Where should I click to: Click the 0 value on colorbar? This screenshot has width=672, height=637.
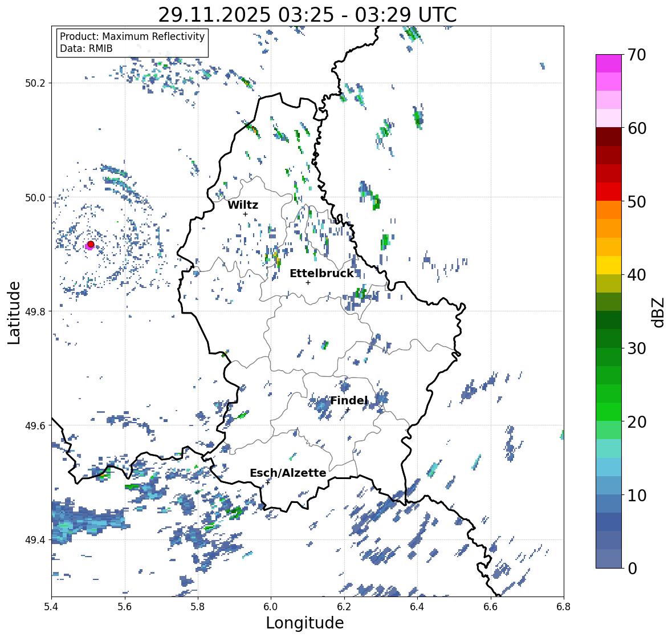click(x=632, y=569)
